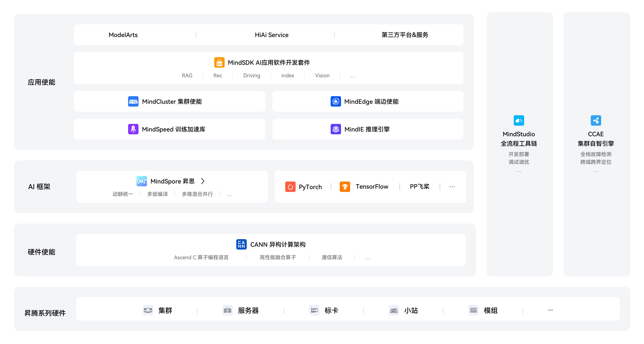Click the cluster hardware icon beside 集群
The height and width of the screenshot is (344, 644).
pyautogui.click(x=148, y=310)
